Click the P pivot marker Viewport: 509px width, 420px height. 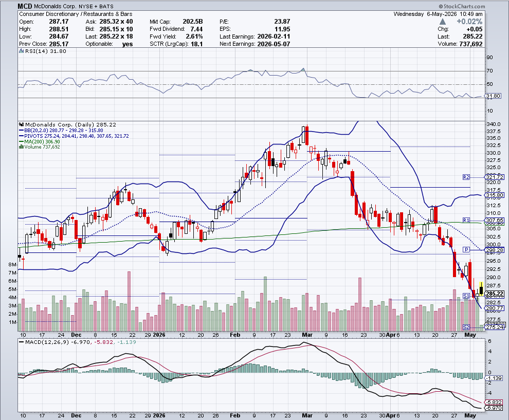point(466,250)
